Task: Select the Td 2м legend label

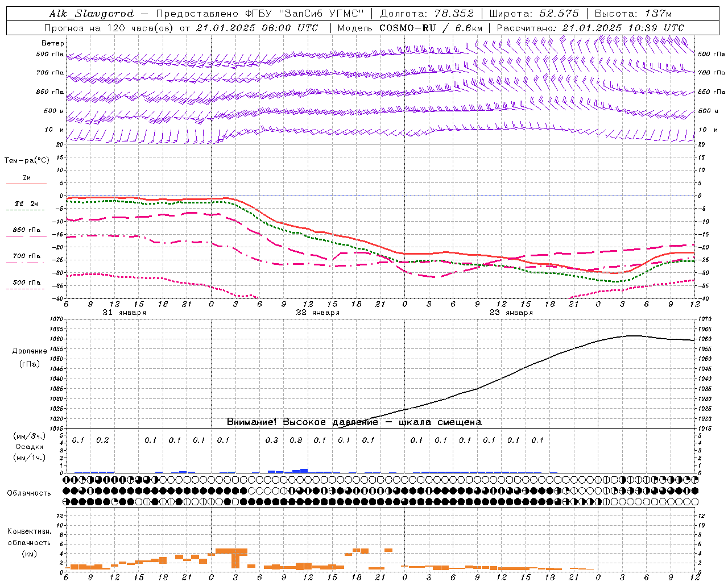Action: click(x=26, y=203)
